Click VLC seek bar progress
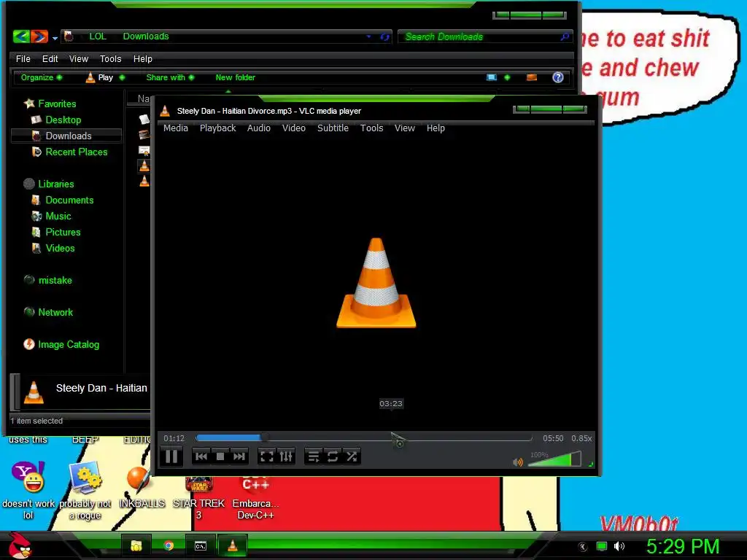 click(x=364, y=437)
